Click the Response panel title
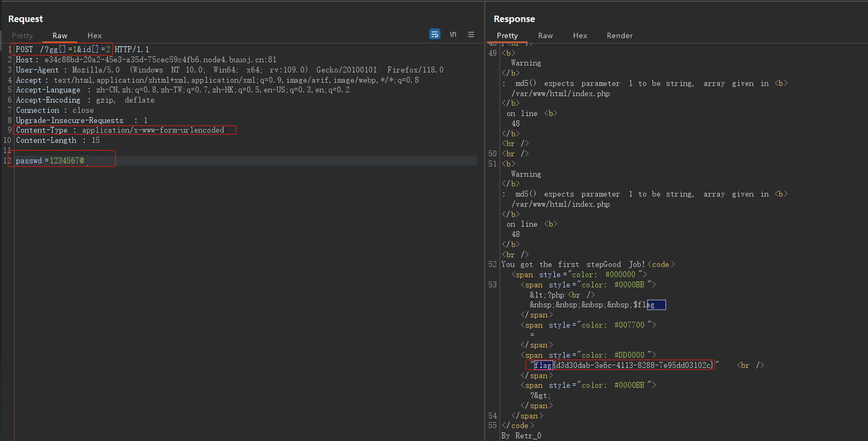868x441 pixels. tap(514, 19)
